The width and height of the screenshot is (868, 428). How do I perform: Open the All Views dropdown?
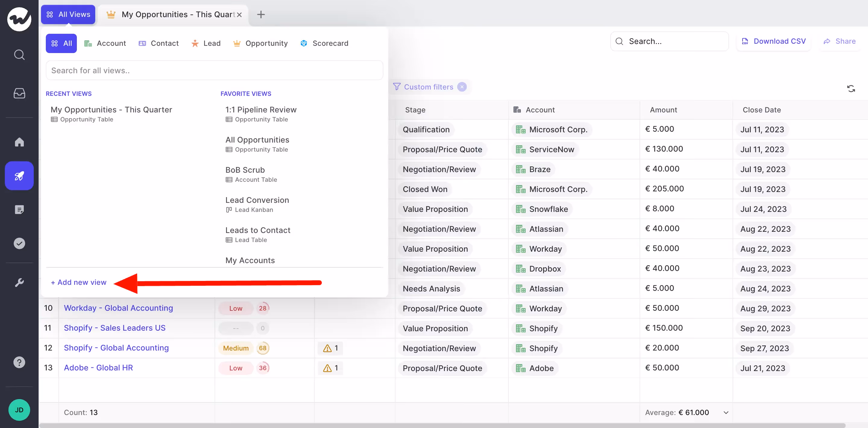[68, 14]
